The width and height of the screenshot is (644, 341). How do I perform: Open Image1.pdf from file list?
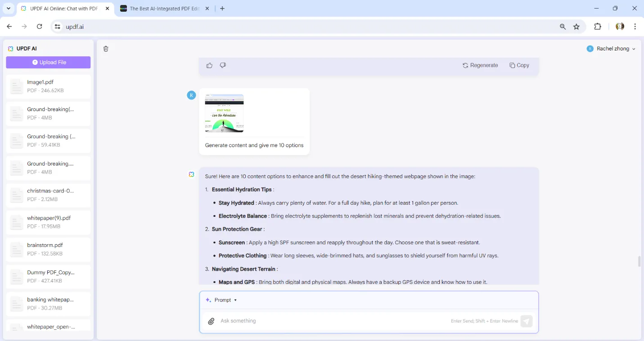[x=48, y=86]
